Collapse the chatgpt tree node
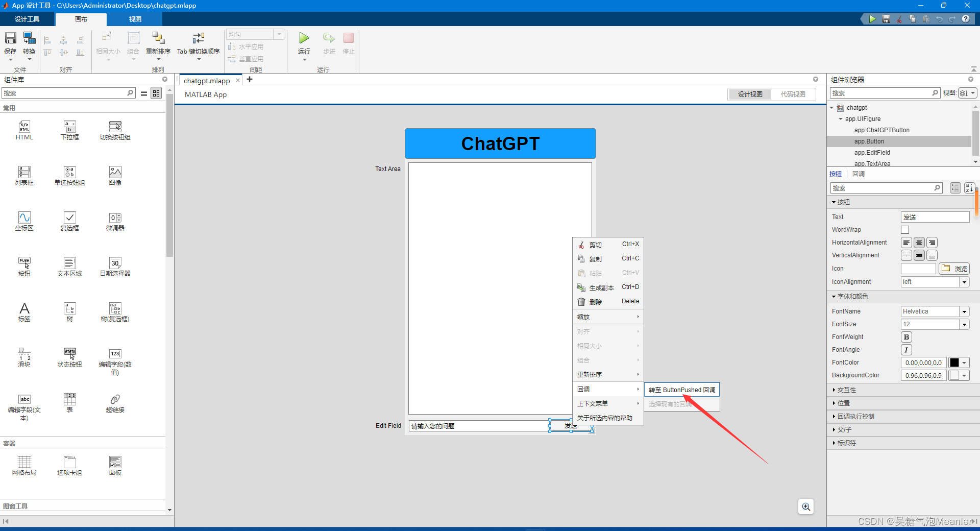Viewport: 980px width, 531px height. [831, 108]
